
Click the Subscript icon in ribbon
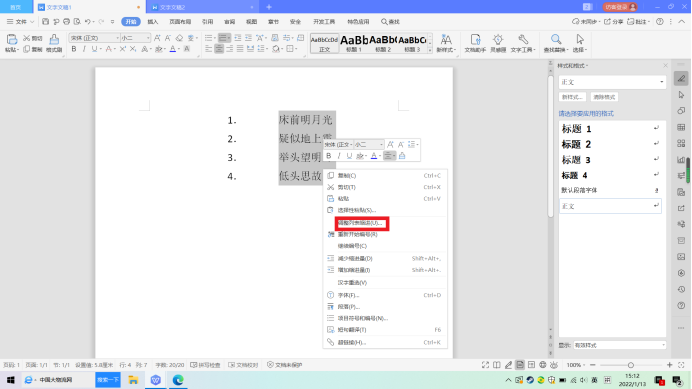(133, 49)
